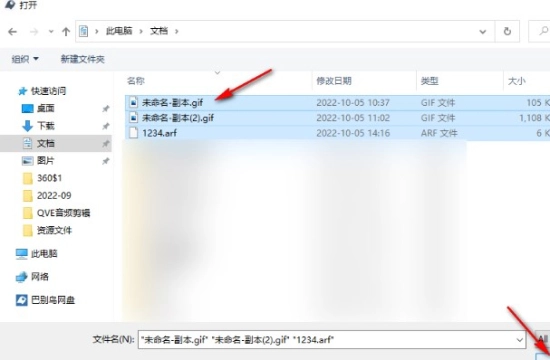Viewport: 550px width, 360px height.
Task: Click the GIF icon of 未命名-副本(2).gif
Action: point(133,118)
